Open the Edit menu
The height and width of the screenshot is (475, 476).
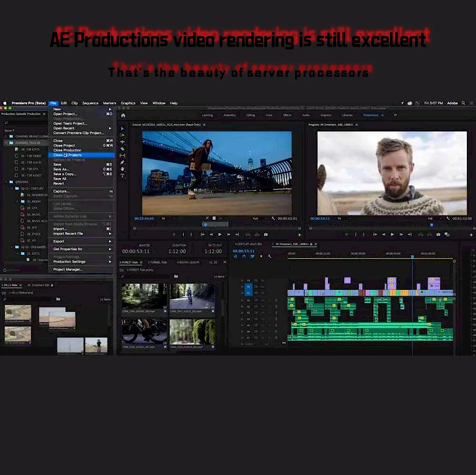[64, 103]
